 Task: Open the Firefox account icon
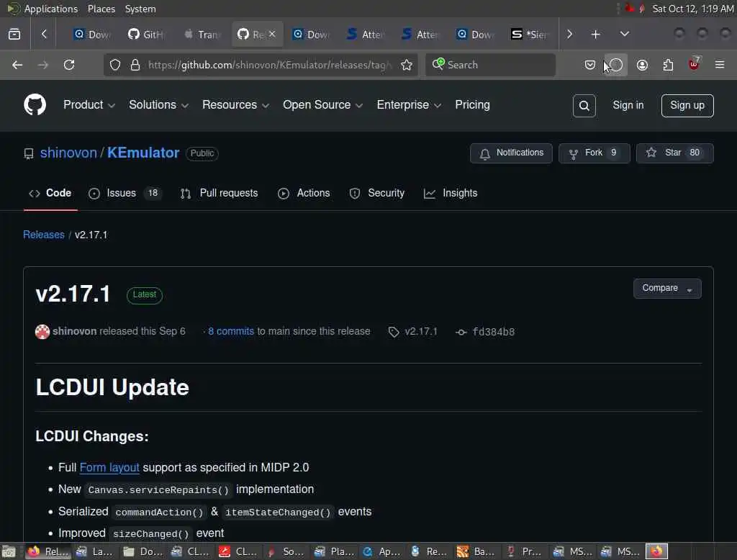point(642,65)
